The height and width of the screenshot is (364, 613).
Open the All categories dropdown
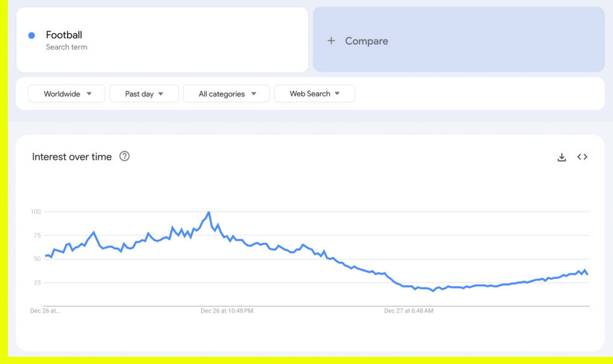[x=226, y=94]
